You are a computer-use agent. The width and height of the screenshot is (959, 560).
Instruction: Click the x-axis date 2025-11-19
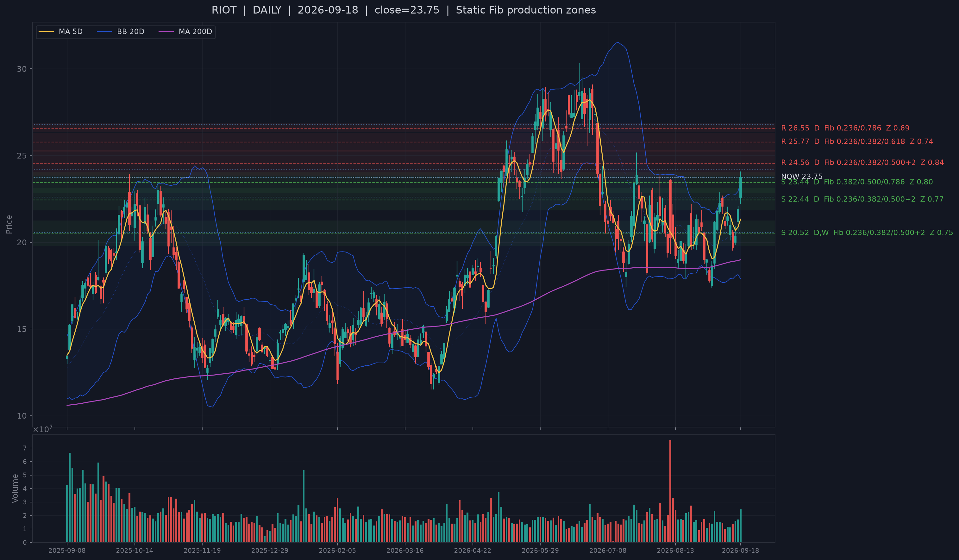pyautogui.click(x=202, y=551)
